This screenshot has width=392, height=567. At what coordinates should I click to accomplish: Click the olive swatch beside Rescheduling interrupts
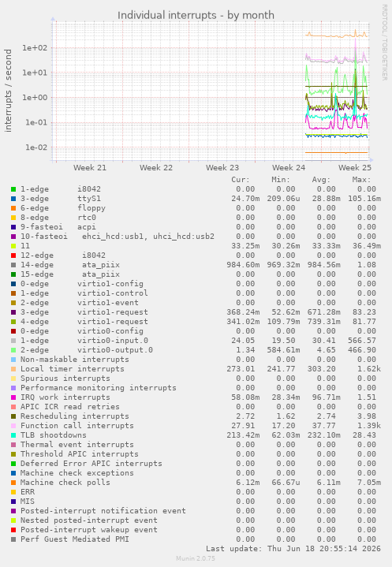tap(13, 416)
